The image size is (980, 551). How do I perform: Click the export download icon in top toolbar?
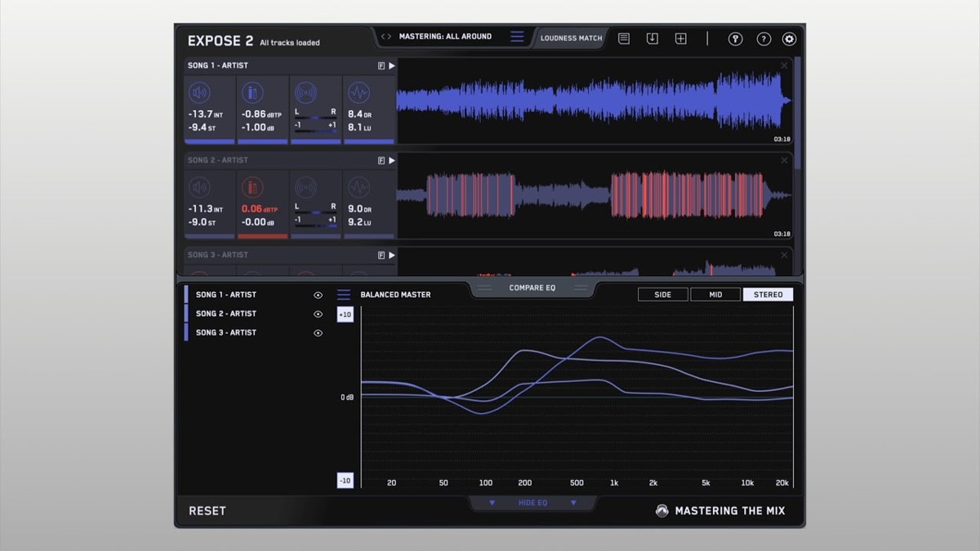[652, 38]
